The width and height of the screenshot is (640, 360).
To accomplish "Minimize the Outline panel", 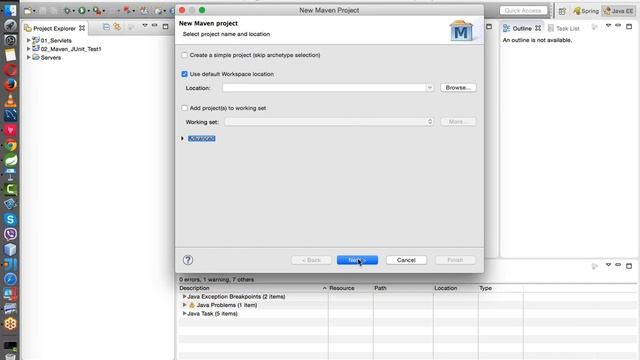I will [x=618, y=26].
